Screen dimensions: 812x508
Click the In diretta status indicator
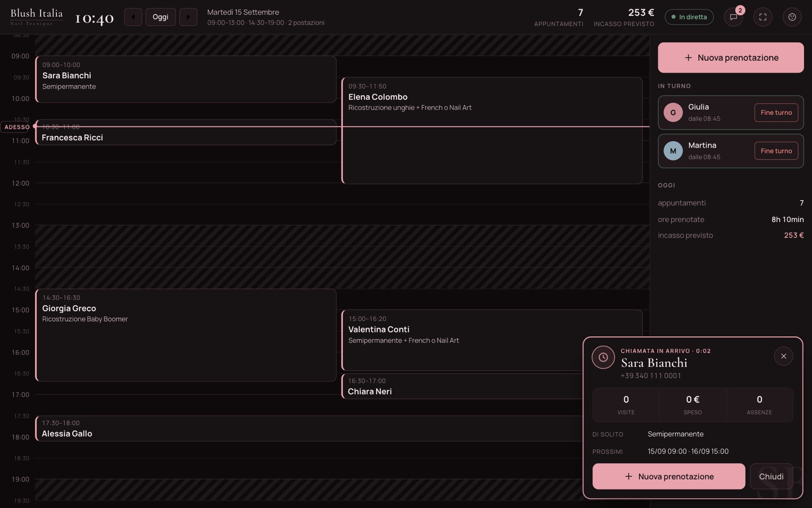pos(689,17)
